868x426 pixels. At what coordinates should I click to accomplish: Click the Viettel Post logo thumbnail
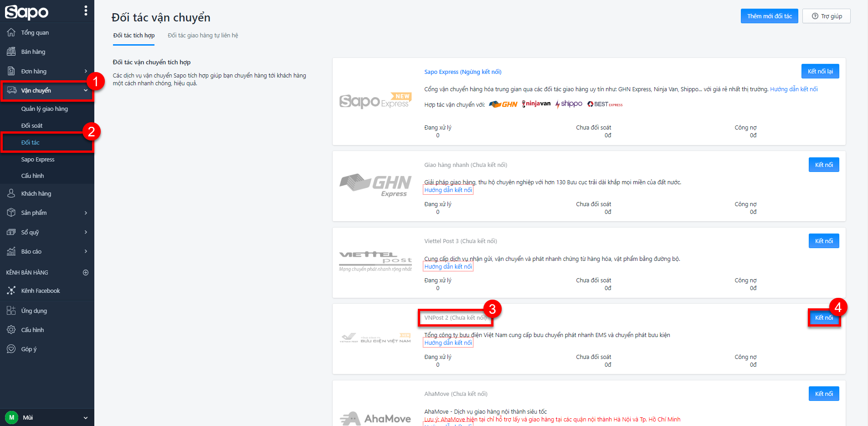pos(375,261)
